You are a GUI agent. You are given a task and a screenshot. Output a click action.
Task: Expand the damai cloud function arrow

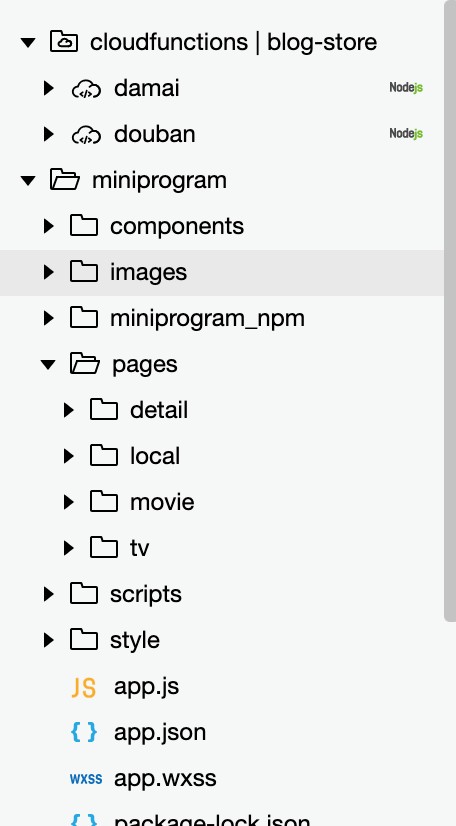pyautogui.click(x=48, y=88)
